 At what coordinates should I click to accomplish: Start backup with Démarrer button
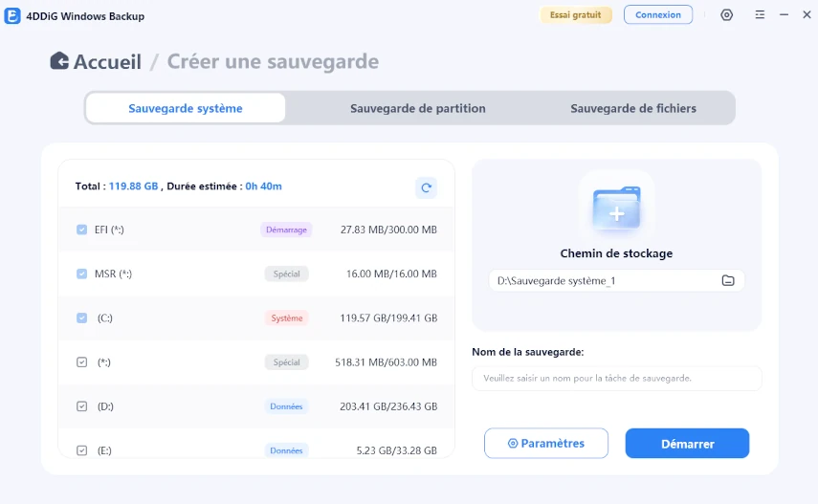point(687,444)
